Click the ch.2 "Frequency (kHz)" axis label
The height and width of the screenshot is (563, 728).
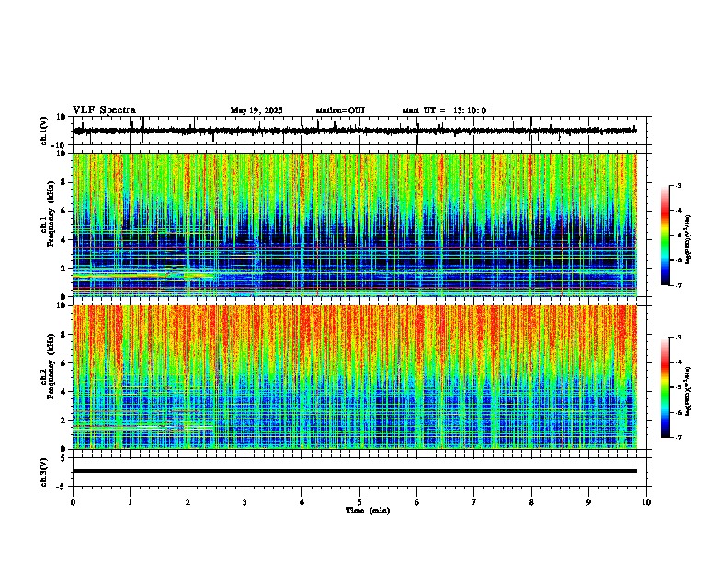(51, 366)
